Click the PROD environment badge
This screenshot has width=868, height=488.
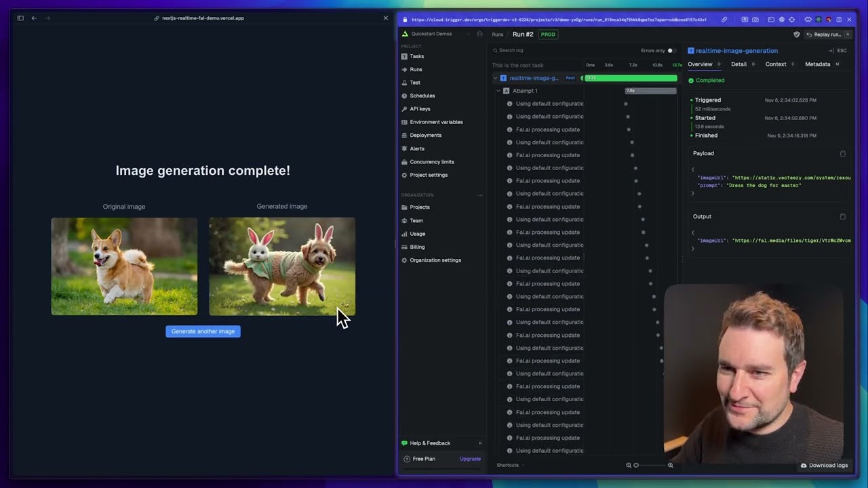click(548, 35)
